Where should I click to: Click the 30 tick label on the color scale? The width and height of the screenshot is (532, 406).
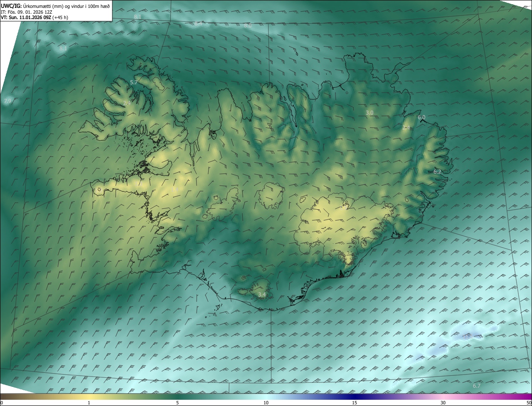pos(443,403)
